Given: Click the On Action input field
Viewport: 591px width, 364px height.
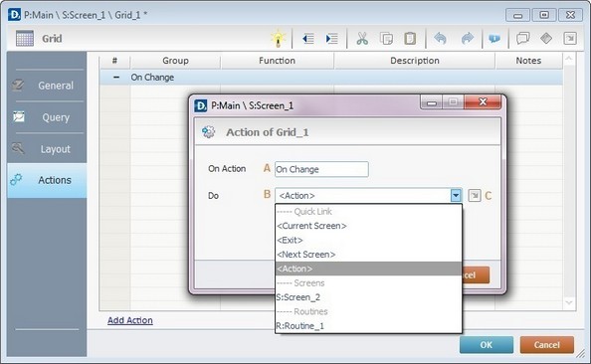Looking at the screenshot, I should 321,169.
